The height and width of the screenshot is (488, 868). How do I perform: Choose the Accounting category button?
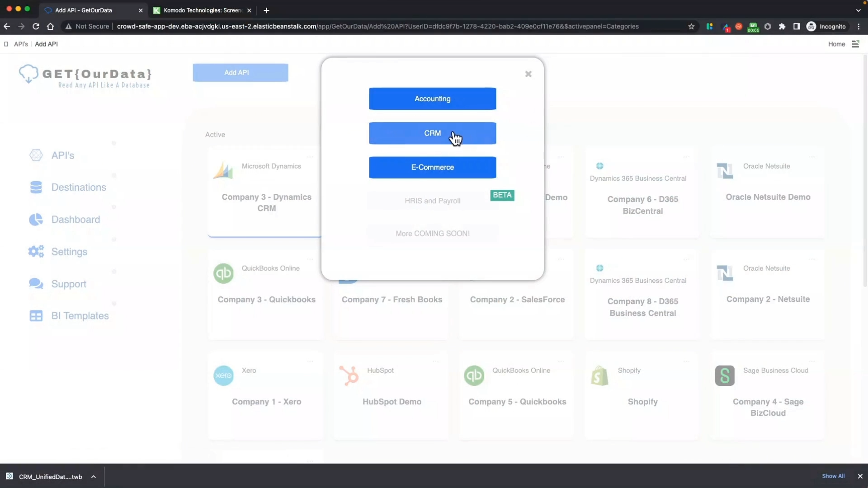point(432,99)
